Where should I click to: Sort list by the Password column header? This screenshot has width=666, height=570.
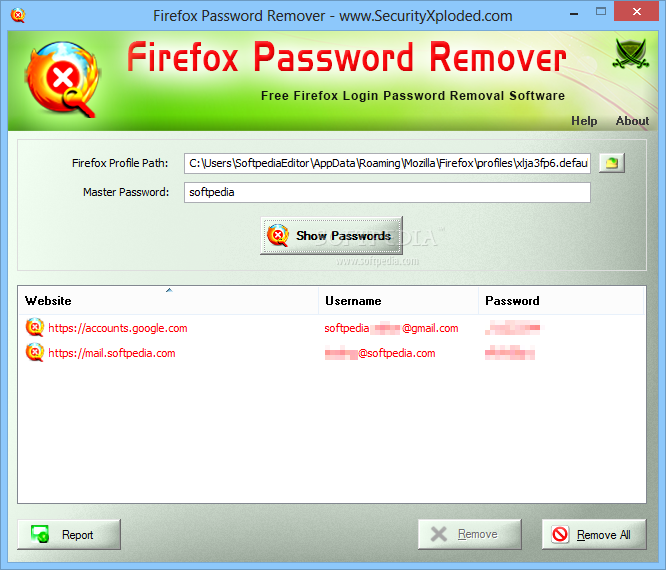tap(562, 300)
